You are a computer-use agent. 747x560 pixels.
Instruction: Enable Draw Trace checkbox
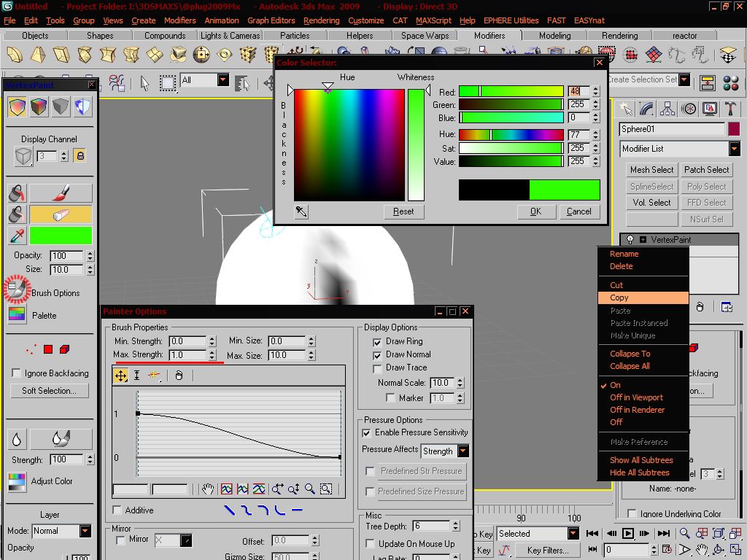377,368
